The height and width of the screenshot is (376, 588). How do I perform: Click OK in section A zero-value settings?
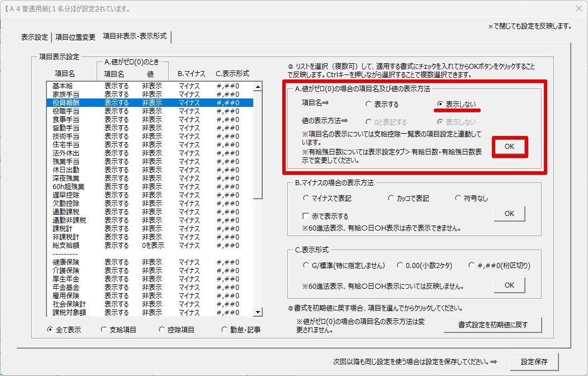pyautogui.click(x=509, y=147)
